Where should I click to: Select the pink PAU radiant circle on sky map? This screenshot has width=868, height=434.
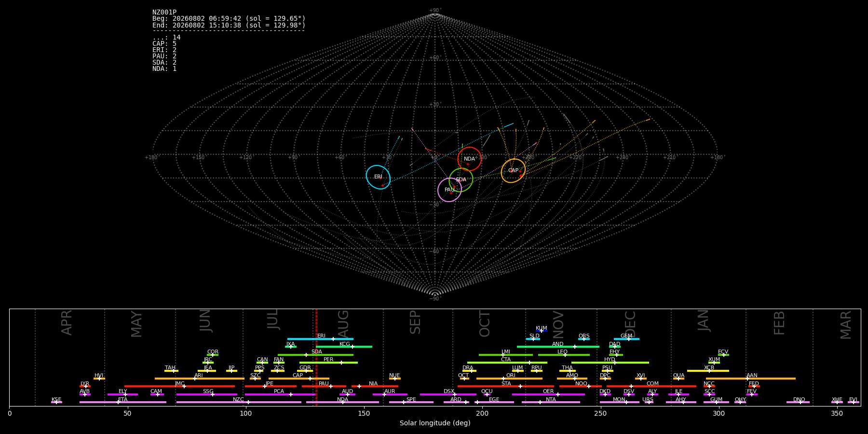[449, 190]
